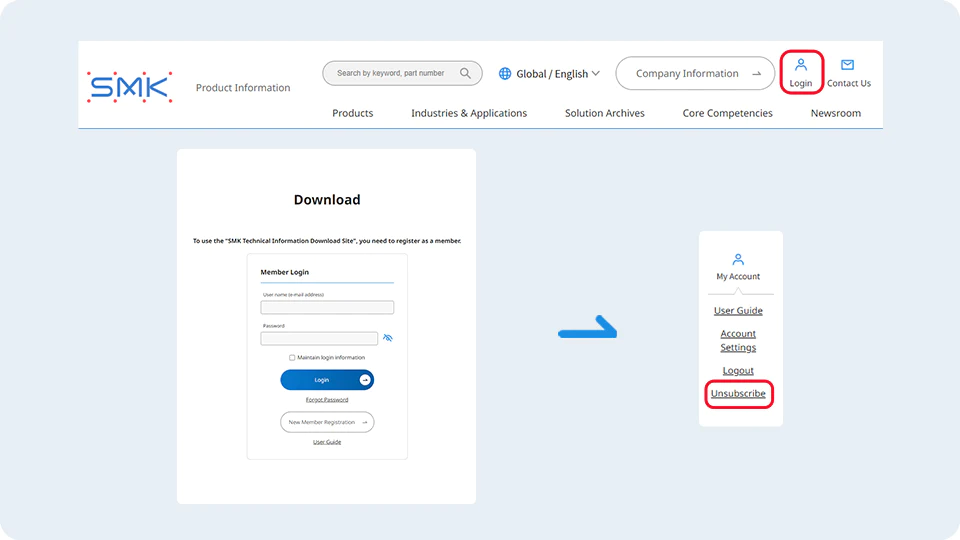Open Core Competencies menu
The image size is (960, 540).
pos(727,113)
